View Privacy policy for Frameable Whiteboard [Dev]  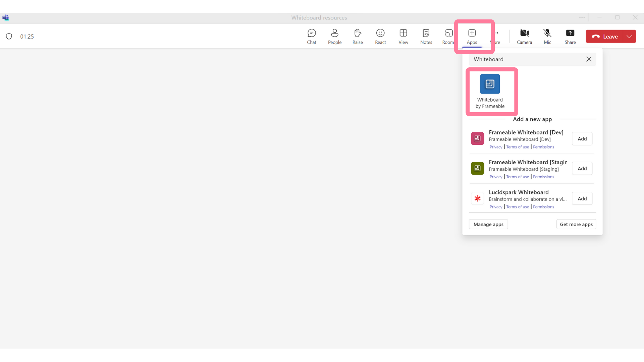[x=495, y=147]
